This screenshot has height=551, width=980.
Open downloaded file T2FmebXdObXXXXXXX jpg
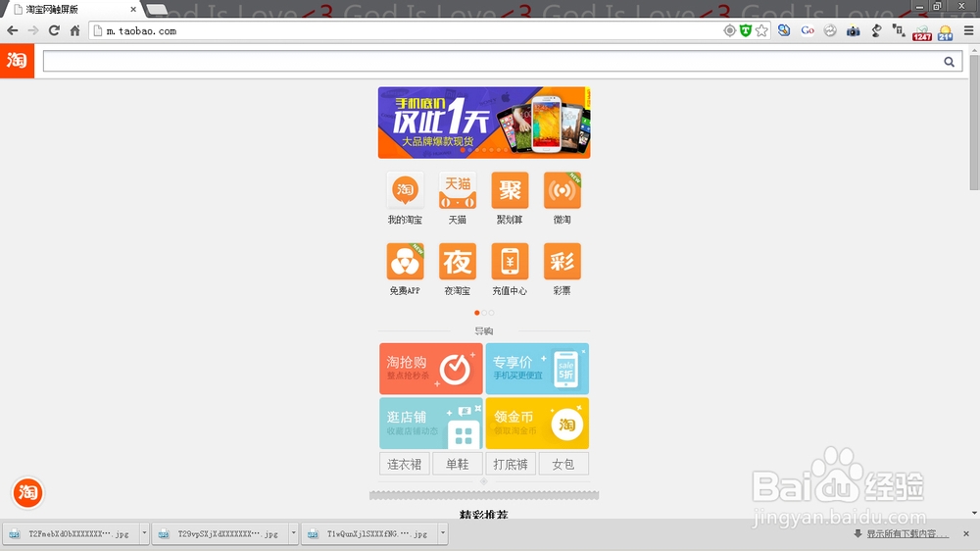[72, 533]
